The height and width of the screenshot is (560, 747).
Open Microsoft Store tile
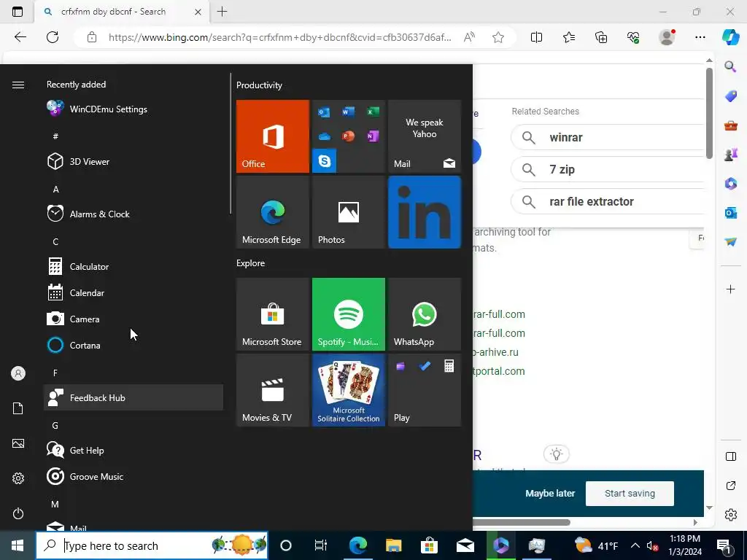pos(273,314)
